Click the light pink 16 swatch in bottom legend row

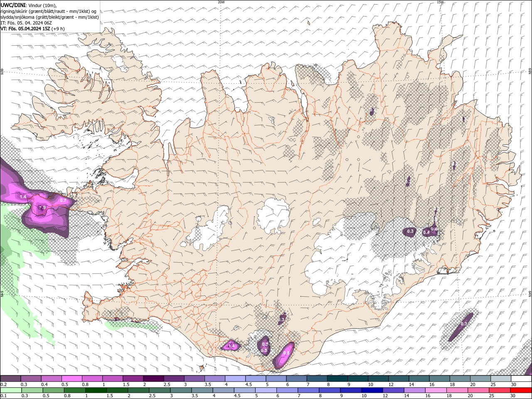436,390
